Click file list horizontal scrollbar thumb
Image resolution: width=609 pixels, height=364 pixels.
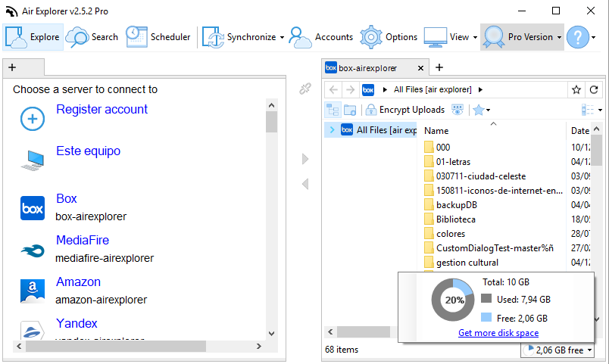tap(364, 331)
